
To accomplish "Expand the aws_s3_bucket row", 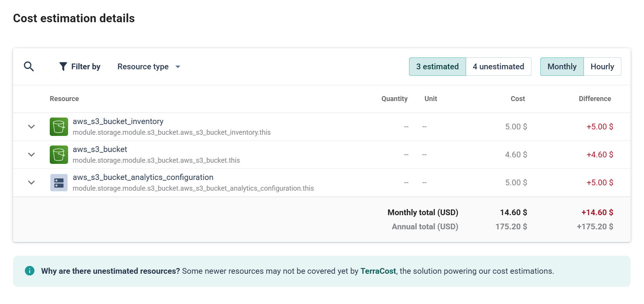I will [x=31, y=155].
